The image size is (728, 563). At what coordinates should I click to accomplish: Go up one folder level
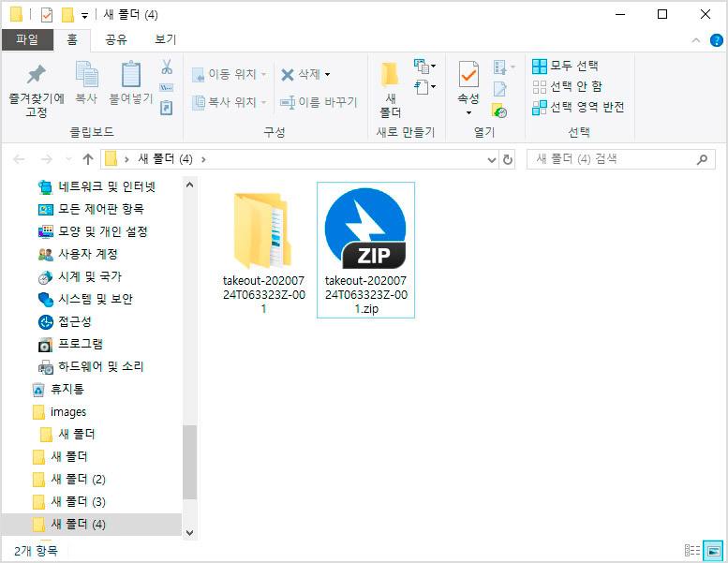(x=88, y=159)
